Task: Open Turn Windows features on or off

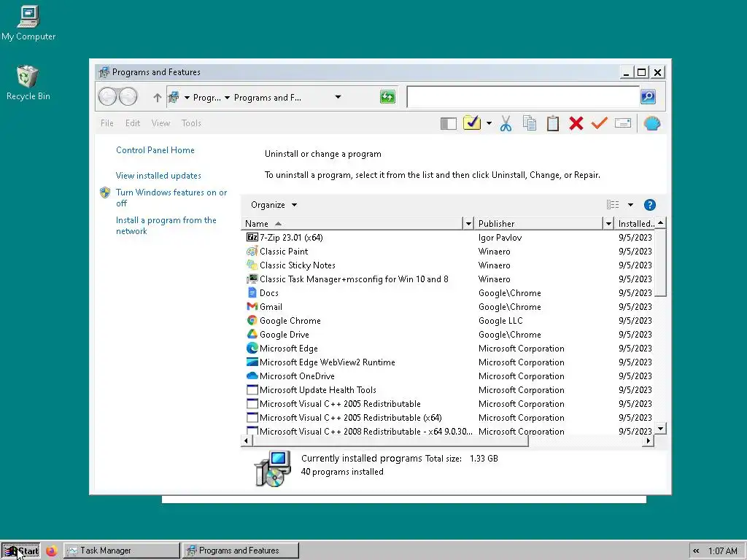Action: [x=171, y=198]
